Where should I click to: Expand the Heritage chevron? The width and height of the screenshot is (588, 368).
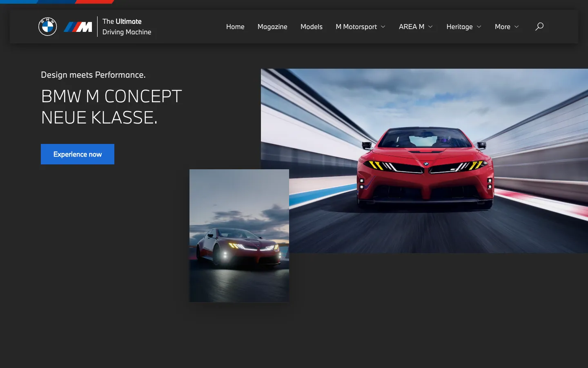coord(479,27)
